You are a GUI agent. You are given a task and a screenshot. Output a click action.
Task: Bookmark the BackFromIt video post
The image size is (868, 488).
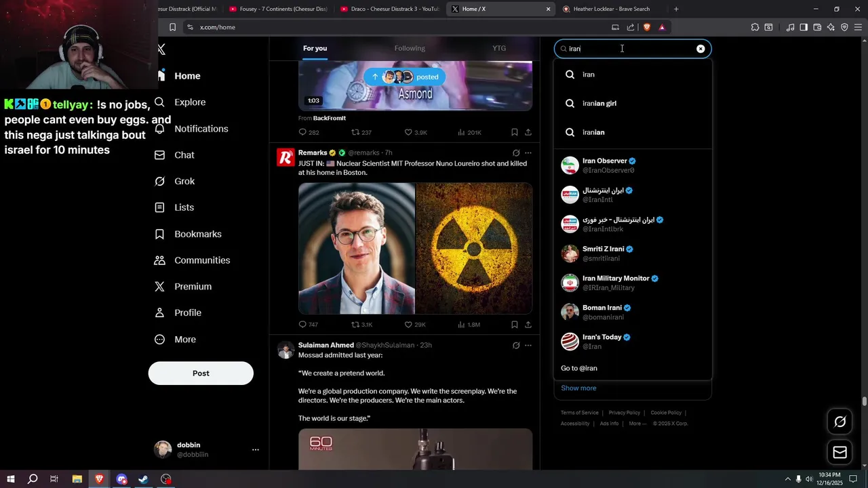tap(515, 132)
